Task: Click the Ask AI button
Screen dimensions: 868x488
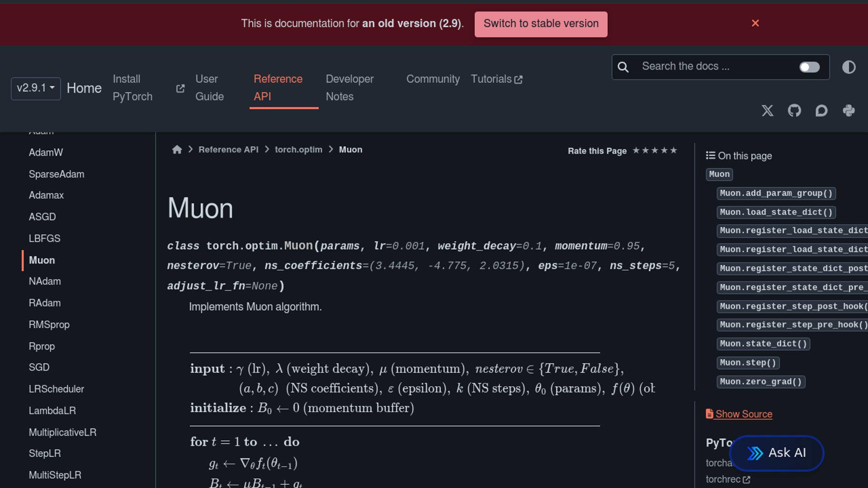Action: [x=777, y=453]
